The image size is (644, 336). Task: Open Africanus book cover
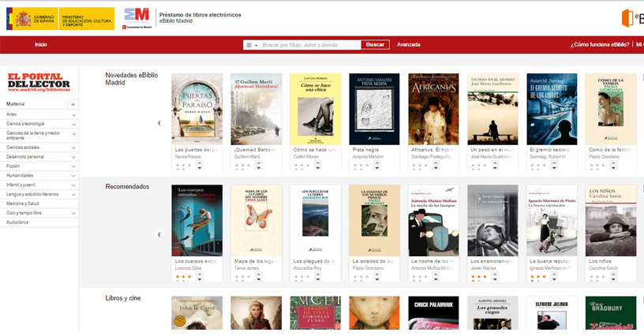(x=434, y=109)
